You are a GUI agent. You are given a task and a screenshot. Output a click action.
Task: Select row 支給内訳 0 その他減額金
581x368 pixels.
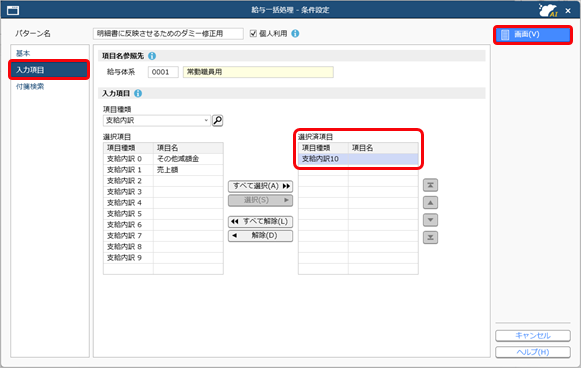pos(163,159)
